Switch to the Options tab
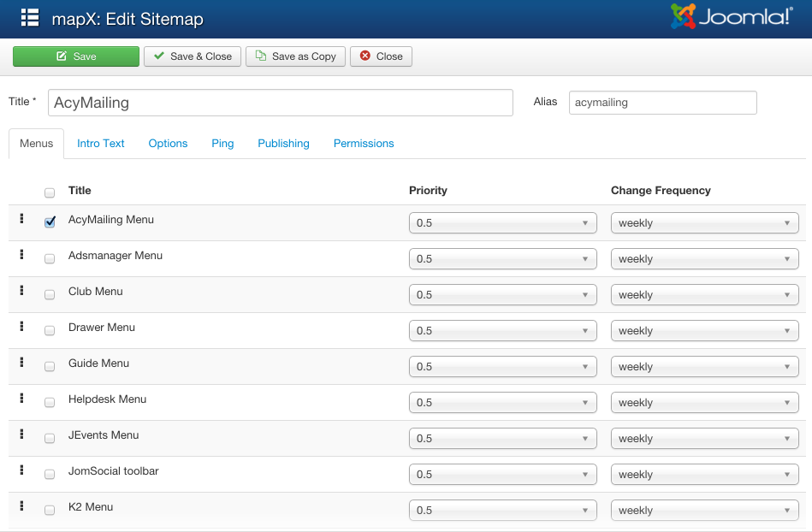Screen dimensions: 812x532 coord(168,144)
